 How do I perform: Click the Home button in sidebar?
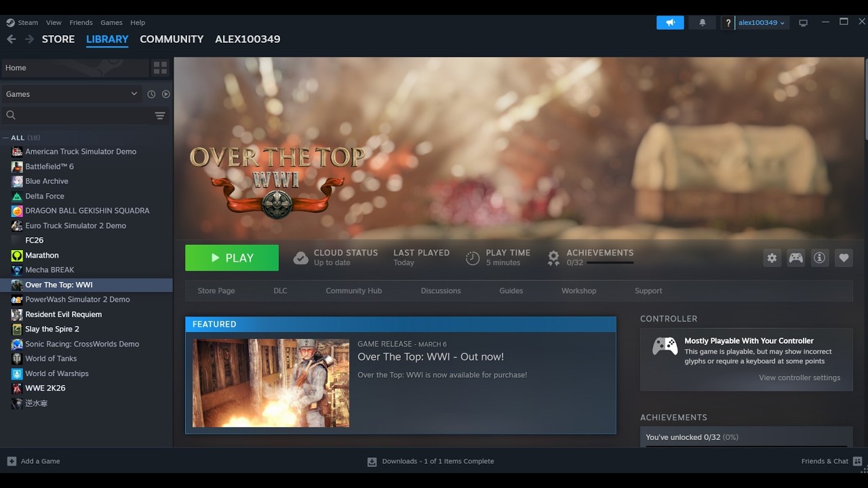pos(75,68)
